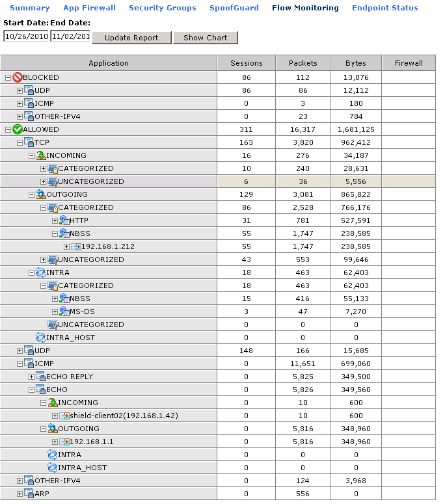Collapse the TCP node
445x504 pixels.
[20, 142]
